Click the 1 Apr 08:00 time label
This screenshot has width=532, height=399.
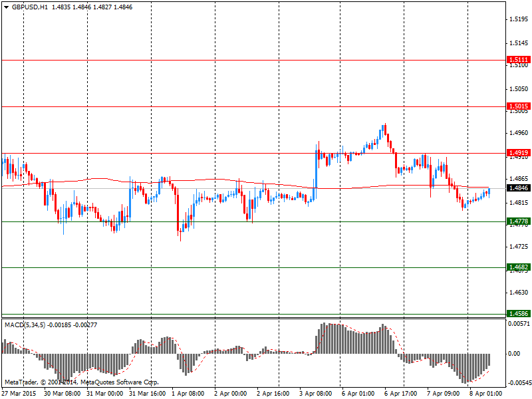(188, 394)
